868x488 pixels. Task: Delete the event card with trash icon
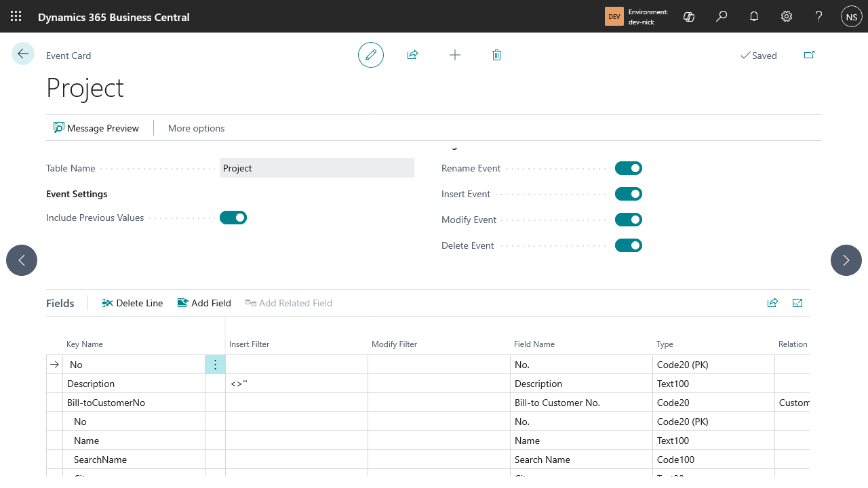point(496,55)
